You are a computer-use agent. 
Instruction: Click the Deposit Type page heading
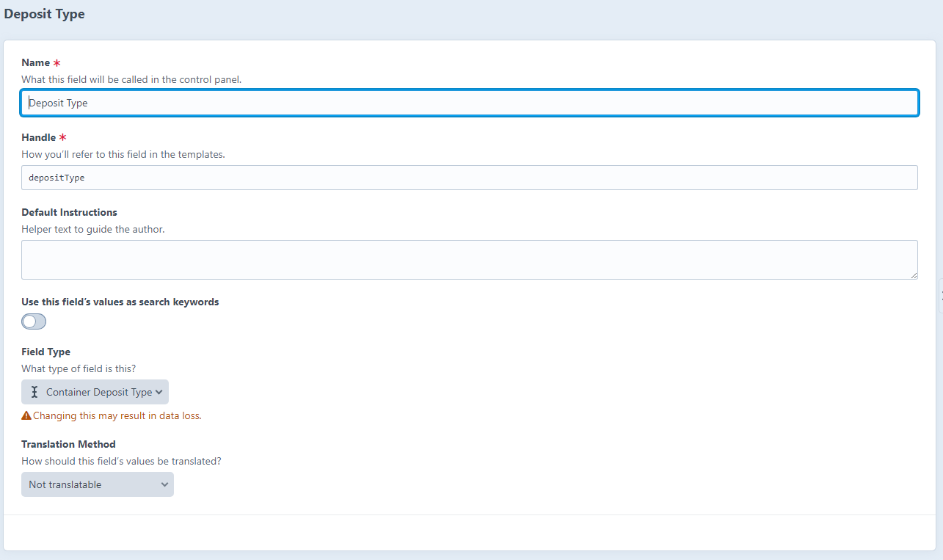[x=45, y=14]
